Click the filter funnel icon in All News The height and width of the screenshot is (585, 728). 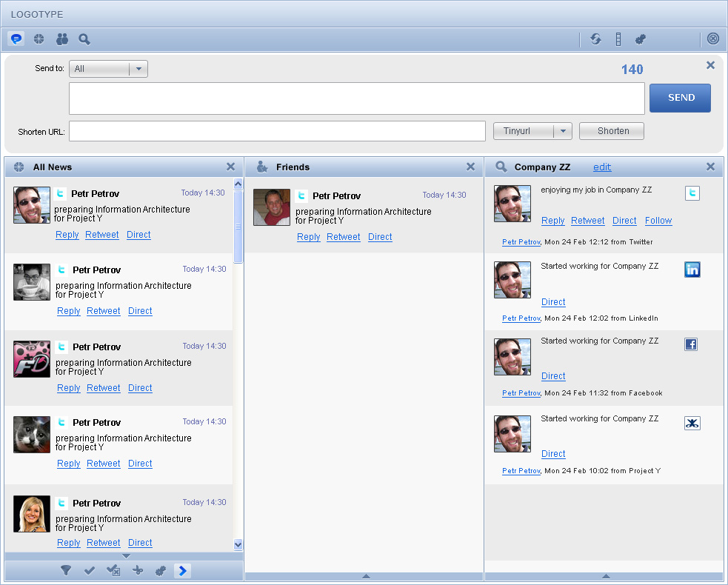[x=66, y=570]
